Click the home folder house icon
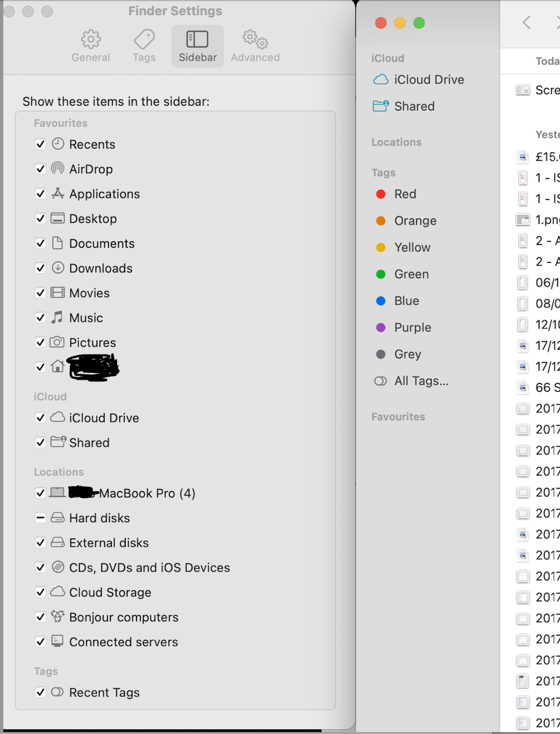The height and width of the screenshot is (734, 560). (58, 366)
